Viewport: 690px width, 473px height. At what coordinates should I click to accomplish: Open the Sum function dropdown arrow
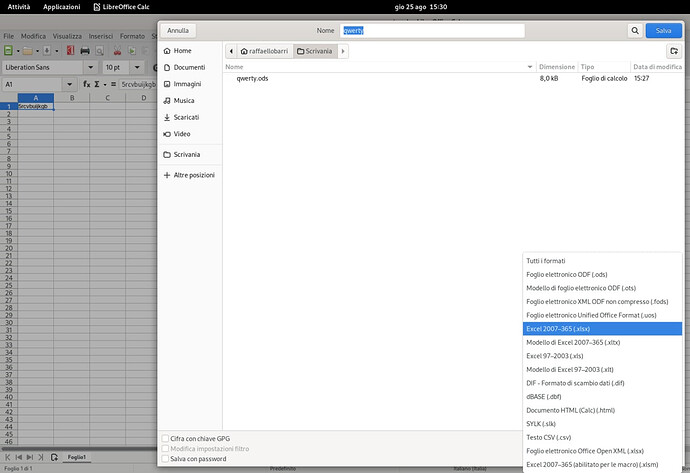[x=105, y=84]
